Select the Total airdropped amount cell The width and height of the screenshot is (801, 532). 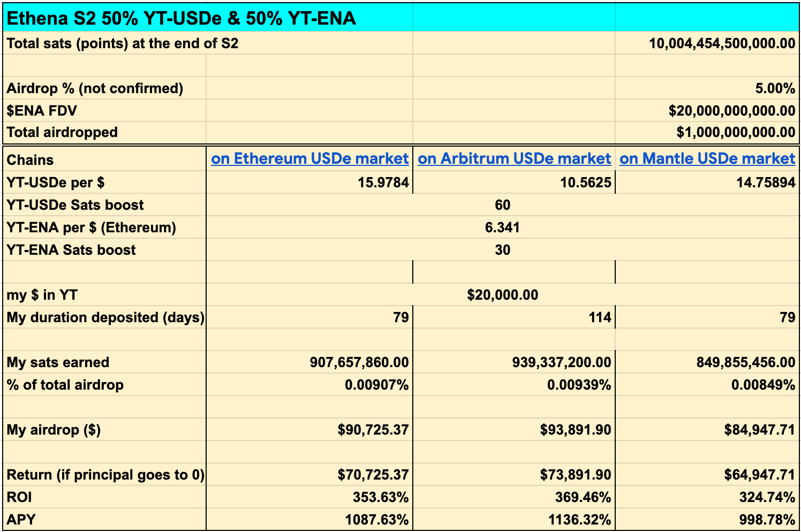[x=707, y=132]
